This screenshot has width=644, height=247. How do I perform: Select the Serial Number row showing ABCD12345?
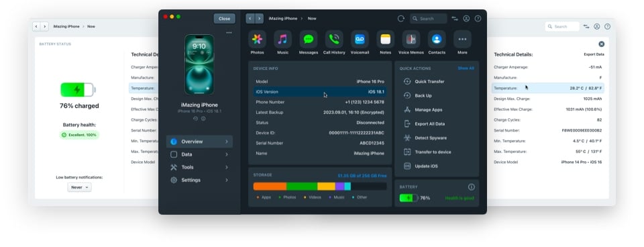click(x=319, y=143)
